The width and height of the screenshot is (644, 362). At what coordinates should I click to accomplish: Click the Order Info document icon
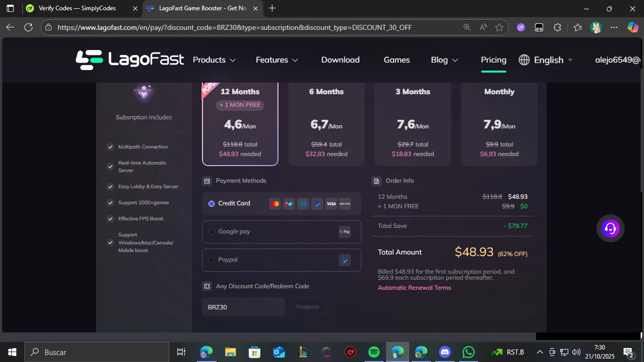pyautogui.click(x=377, y=181)
